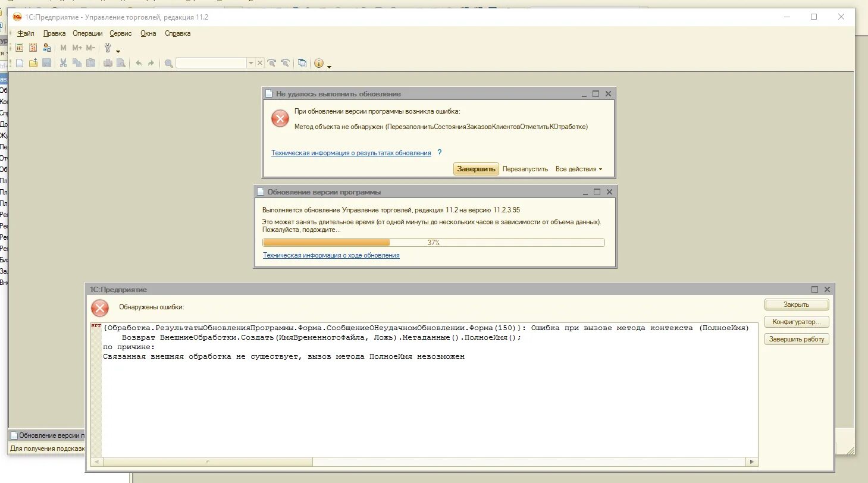Click the M- memory subtract button
Viewport: 868px width, 483px height.
tap(90, 48)
